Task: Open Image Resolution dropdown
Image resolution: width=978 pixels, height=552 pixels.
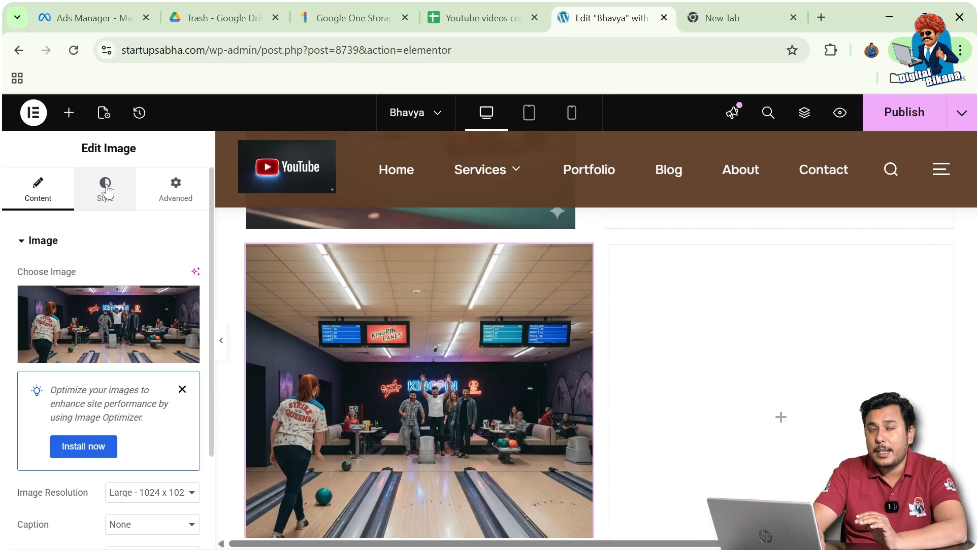Action: tap(152, 493)
